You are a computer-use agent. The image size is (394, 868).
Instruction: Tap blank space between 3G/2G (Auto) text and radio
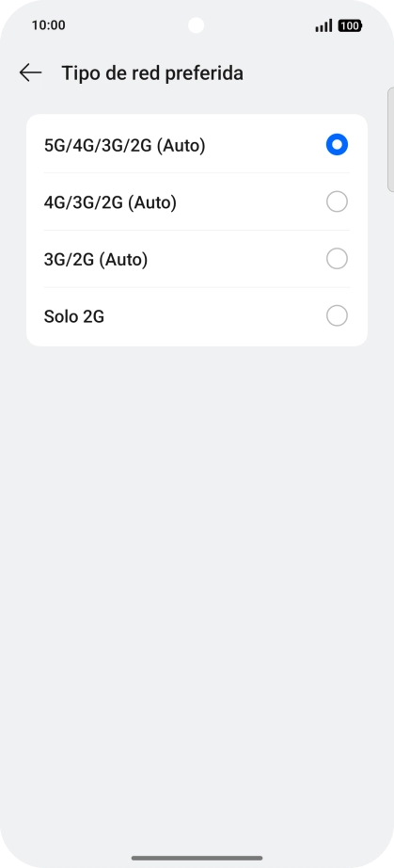pyautogui.click(x=237, y=259)
